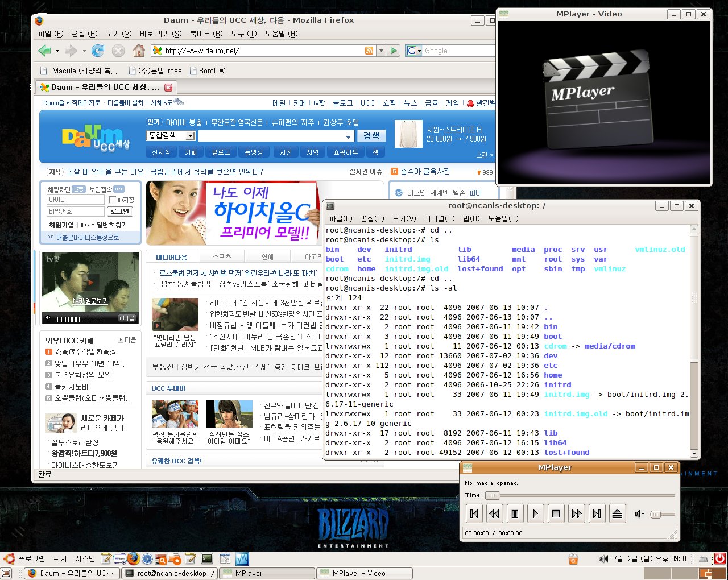Viewport: 728px width, 580px height.
Task: Start playback with MPlayer play button
Action: pos(535,514)
